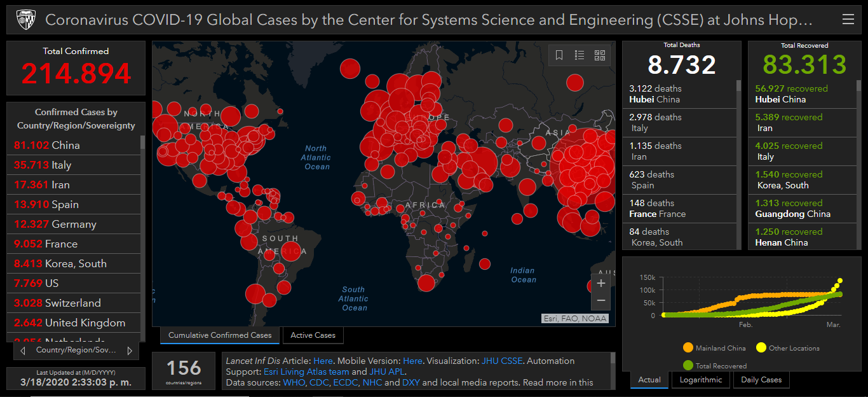Advance country list with right arrow
Screen dimensions: 868x397
click(x=130, y=351)
